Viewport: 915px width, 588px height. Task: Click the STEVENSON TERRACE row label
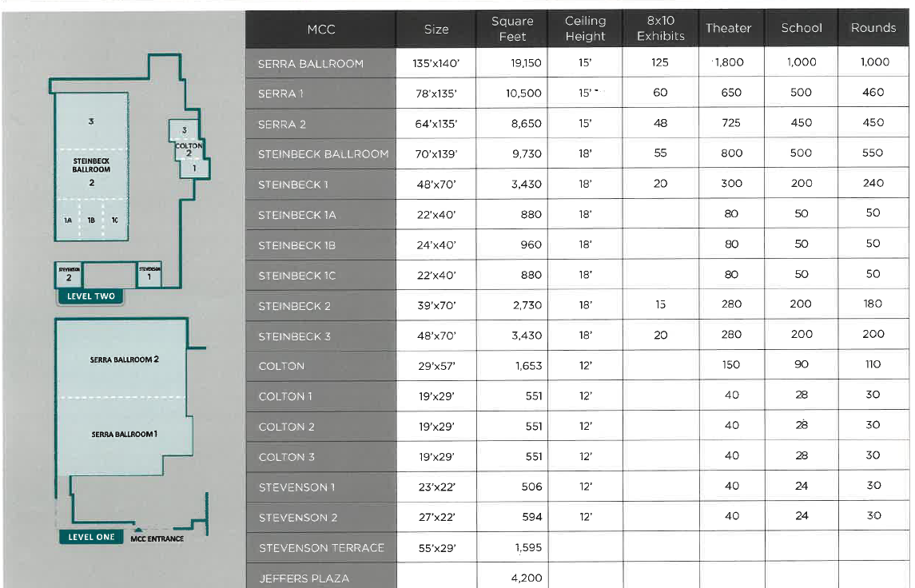[321, 548]
